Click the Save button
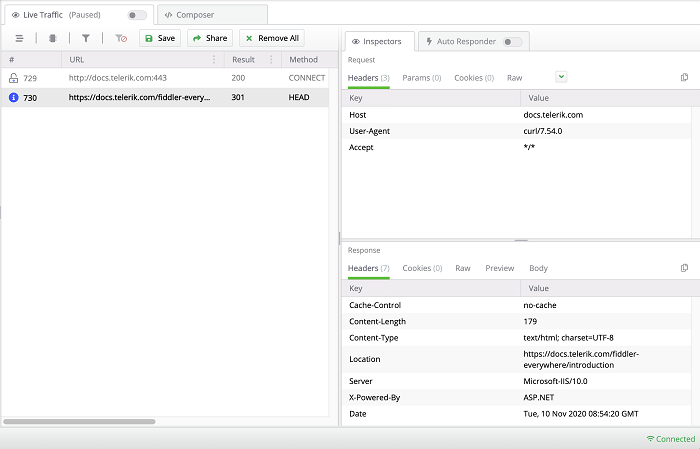Image resolution: width=700 pixels, height=449 pixels. click(x=160, y=38)
